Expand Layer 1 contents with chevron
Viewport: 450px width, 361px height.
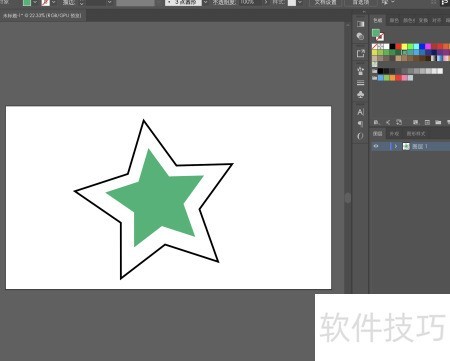point(396,146)
